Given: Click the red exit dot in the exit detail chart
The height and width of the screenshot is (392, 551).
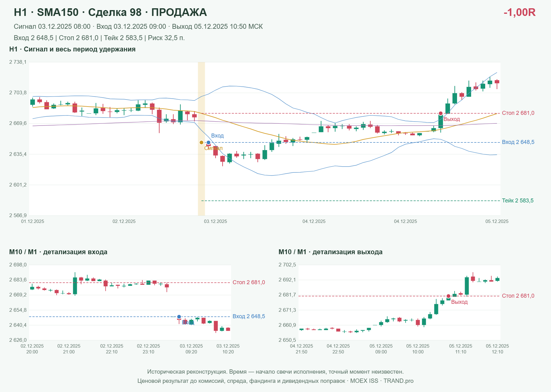Looking at the screenshot, I should 448,296.
